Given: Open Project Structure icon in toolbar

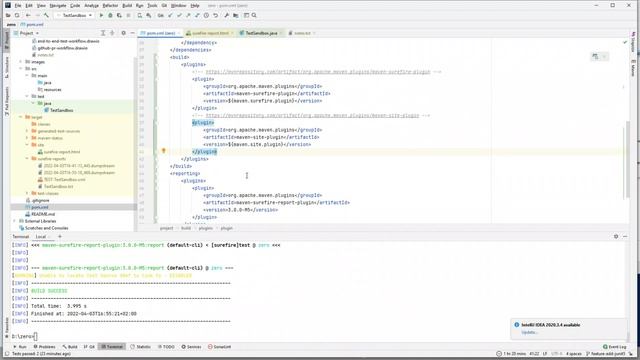Looking at the screenshot, I should 236,15.
